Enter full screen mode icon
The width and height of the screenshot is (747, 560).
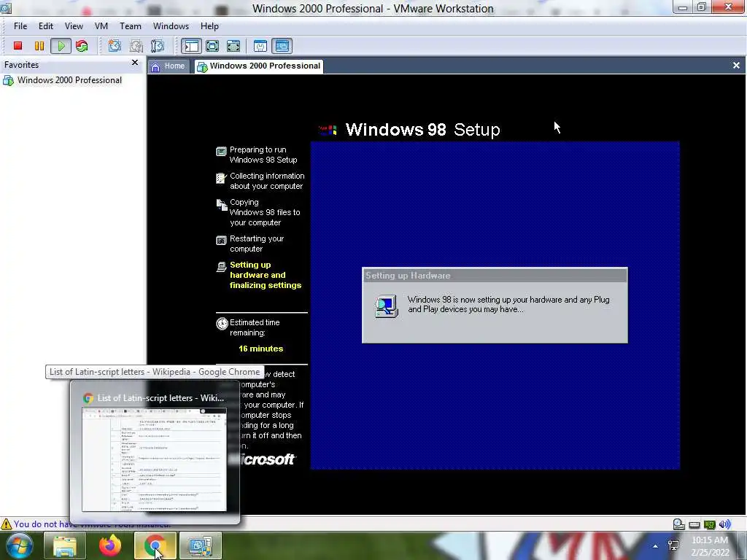pos(212,46)
